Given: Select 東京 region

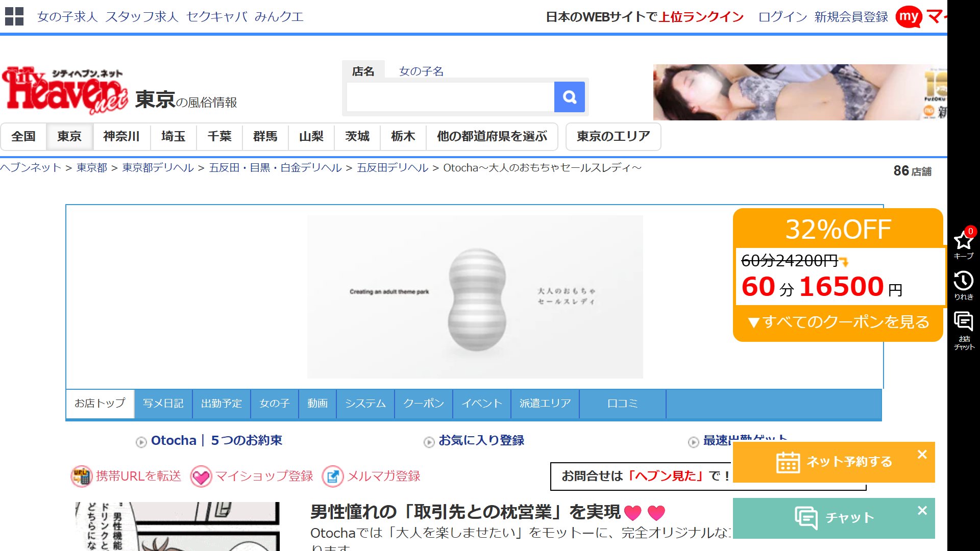Looking at the screenshot, I should point(69,137).
